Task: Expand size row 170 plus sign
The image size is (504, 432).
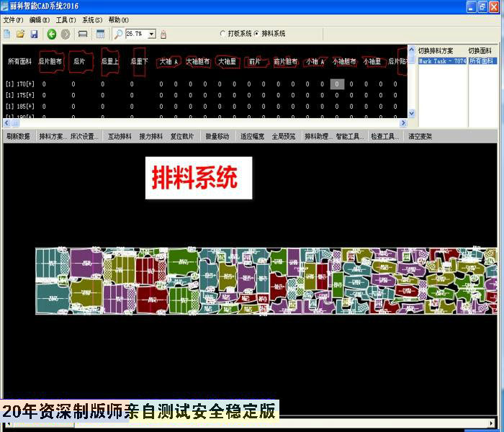Action: (30, 84)
